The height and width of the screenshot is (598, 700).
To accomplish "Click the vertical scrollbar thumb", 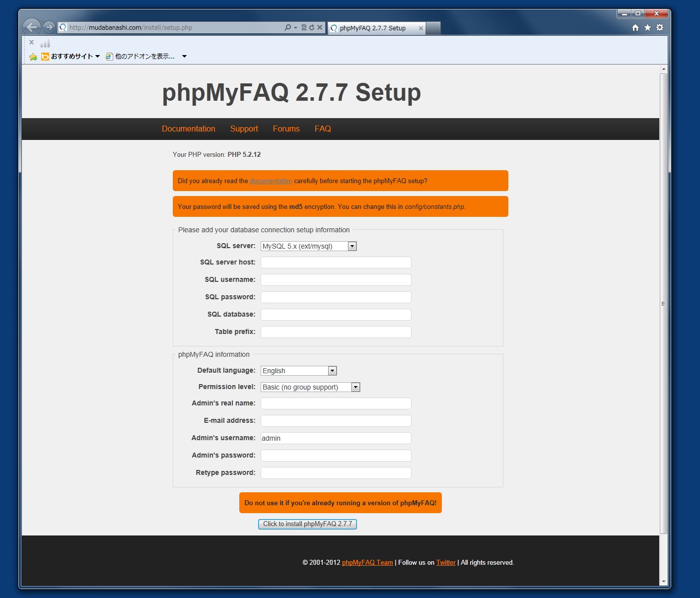I will point(663,304).
